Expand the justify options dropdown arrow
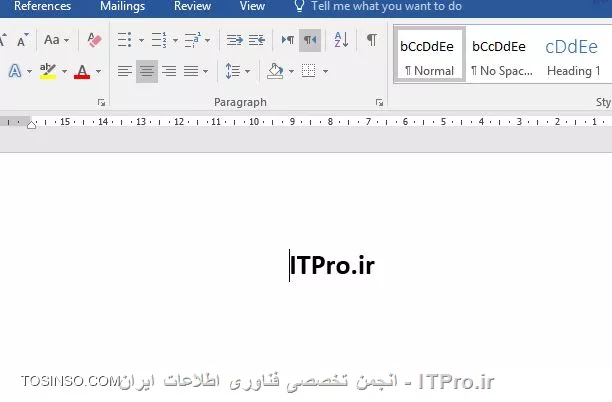 pos(205,71)
